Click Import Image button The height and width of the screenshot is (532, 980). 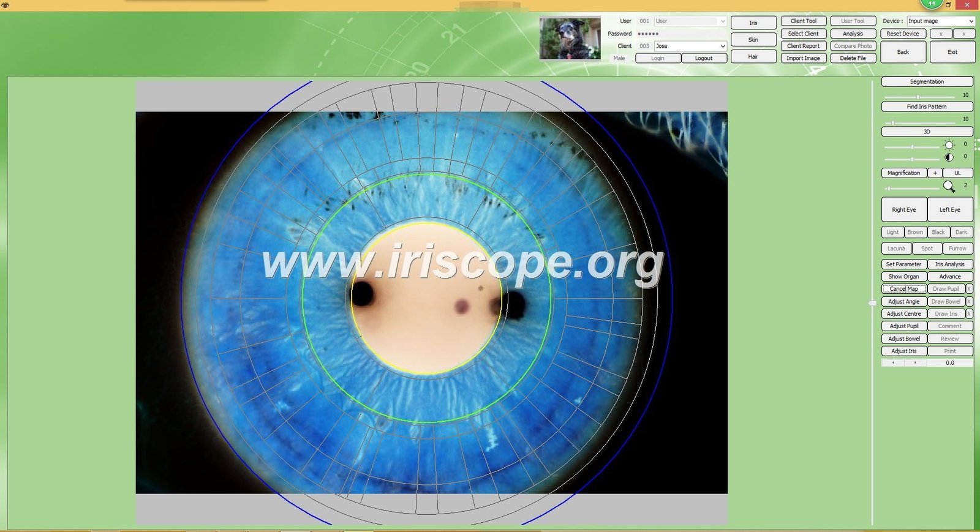(804, 58)
